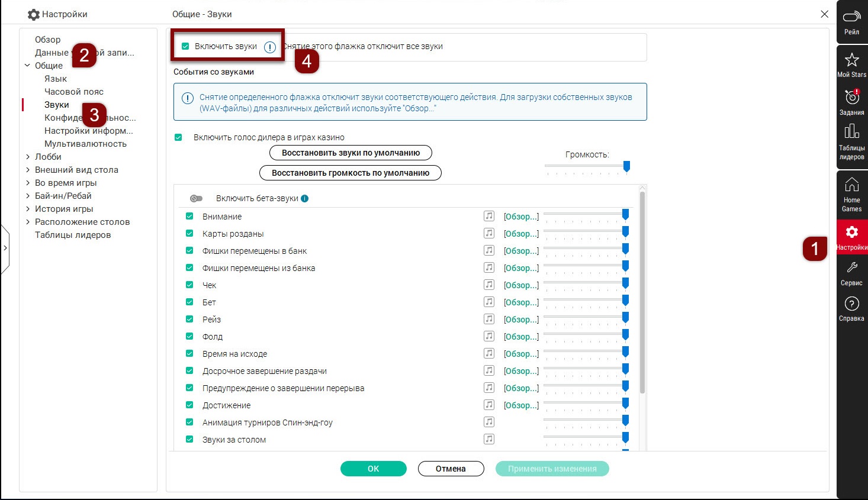Click Восстановить звуки по умолчанию button
The image size is (868, 500).
point(351,153)
